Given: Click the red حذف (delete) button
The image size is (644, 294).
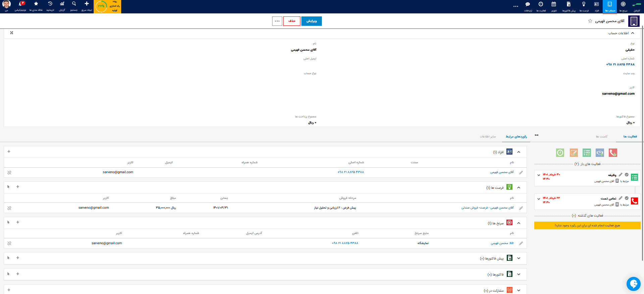Looking at the screenshot, I should (x=292, y=21).
